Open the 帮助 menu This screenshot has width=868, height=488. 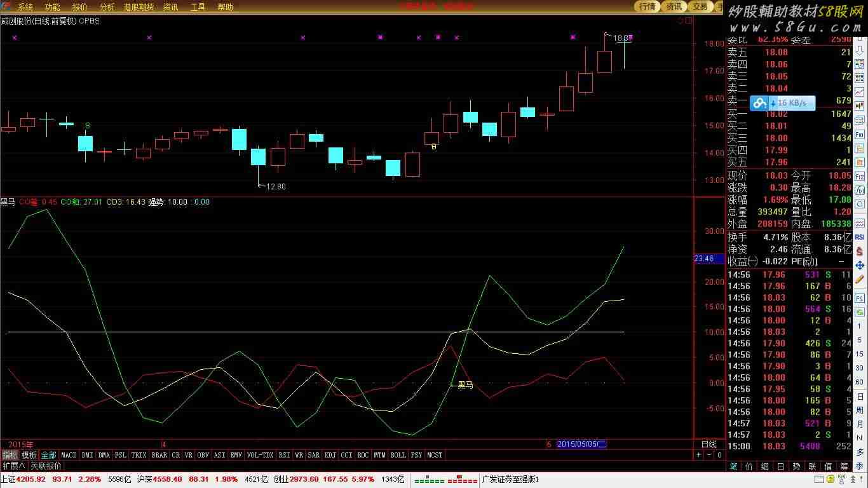[x=225, y=7]
